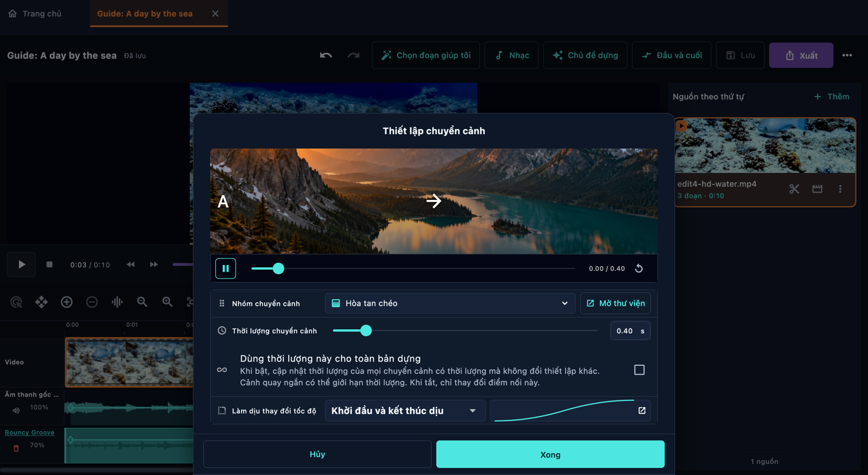Viewport: 868px width, 475px height.
Task: Play the main video preview
Action: tap(21, 265)
